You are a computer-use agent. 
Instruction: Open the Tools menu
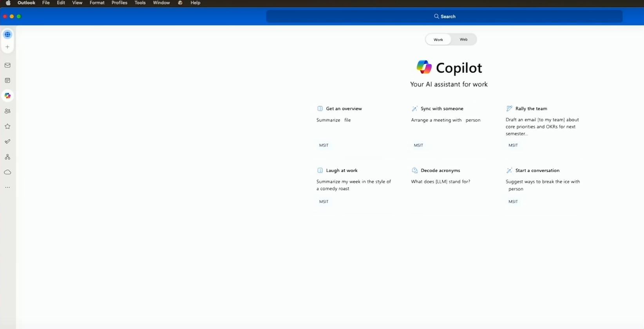pos(140,3)
